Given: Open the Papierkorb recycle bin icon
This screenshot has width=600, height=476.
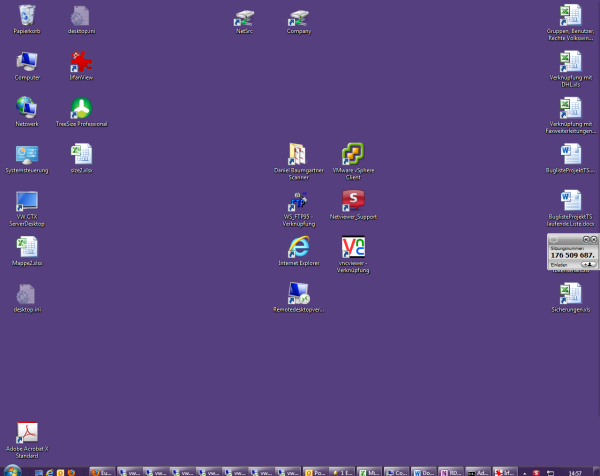Looking at the screenshot, I should click(27, 19).
